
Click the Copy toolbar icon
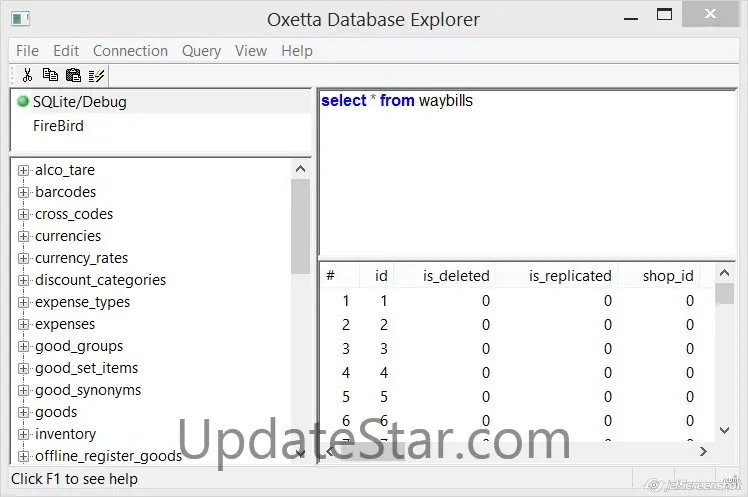[x=50, y=75]
